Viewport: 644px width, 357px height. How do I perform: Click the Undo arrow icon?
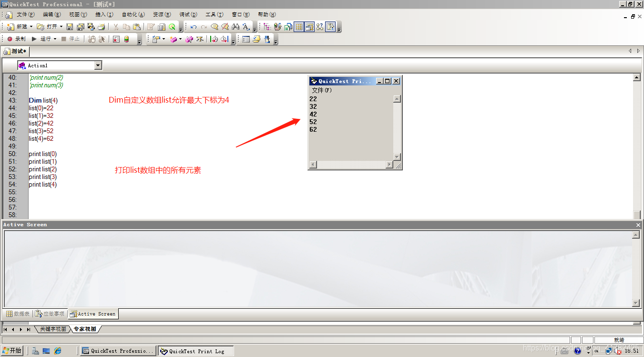(194, 27)
